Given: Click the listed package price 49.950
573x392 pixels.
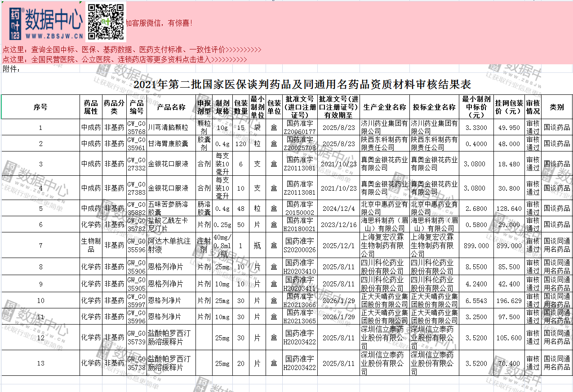Looking at the screenshot, I should coord(509,127).
